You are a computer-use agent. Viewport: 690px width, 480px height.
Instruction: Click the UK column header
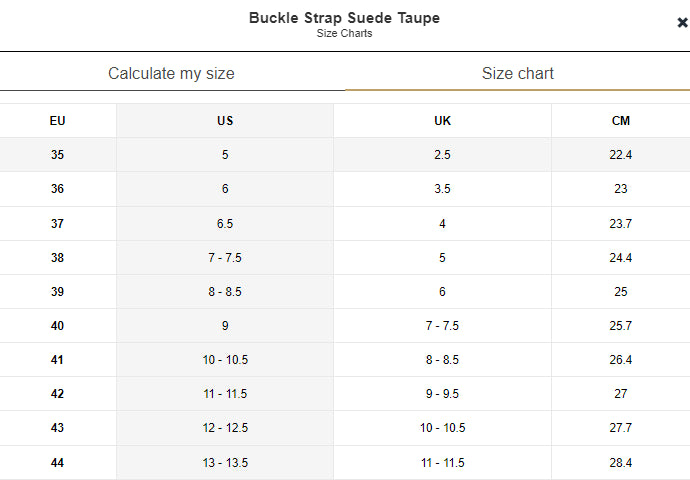tap(442, 121)
